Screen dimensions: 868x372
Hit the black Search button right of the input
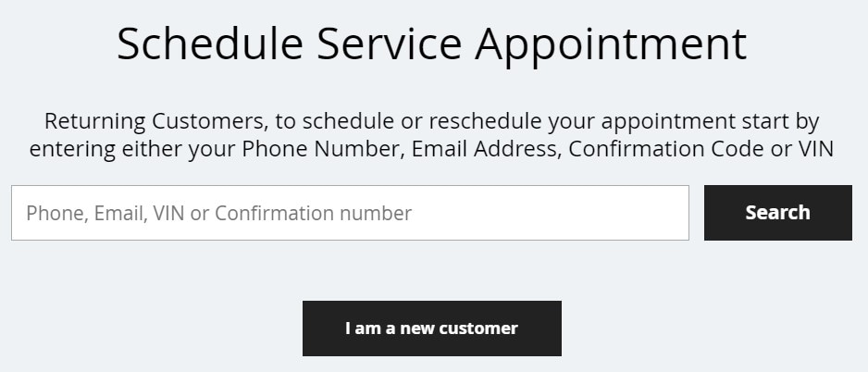click(777, 213)
